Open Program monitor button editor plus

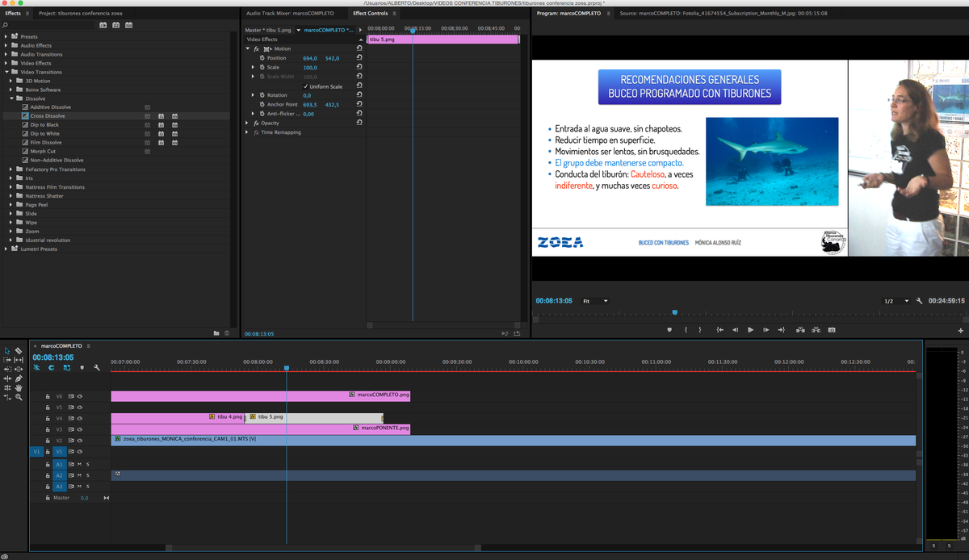(x=960, y=331)
